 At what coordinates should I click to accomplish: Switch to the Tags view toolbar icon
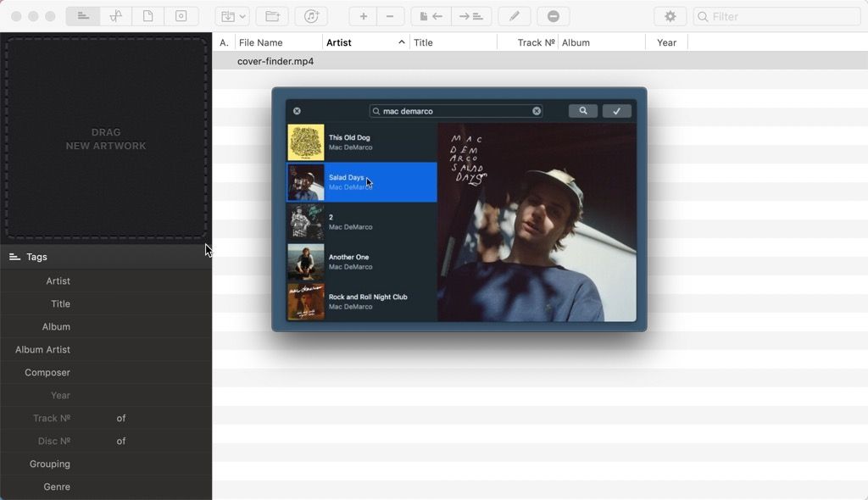(83, 16)
